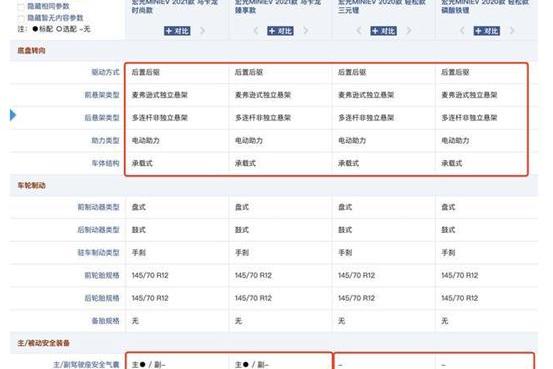Open the 时尚款 model title link

pos(175,6)
